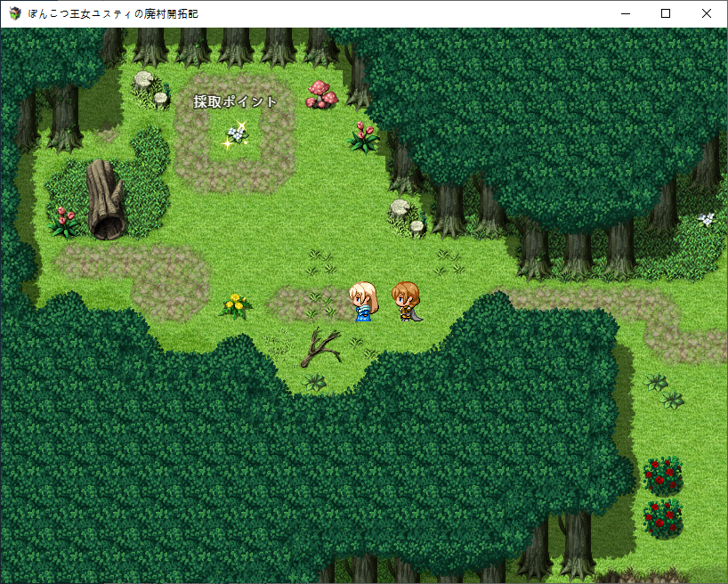Click the 採取ポイント label text
This screenshot has width=728, height=584.
pyautogui.click(x=235, y=101)
